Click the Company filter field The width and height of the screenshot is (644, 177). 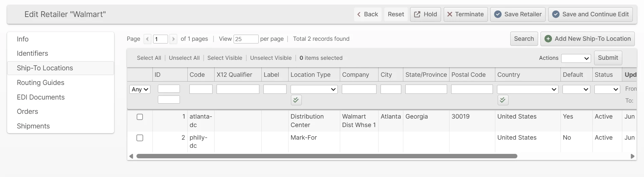tap(359, 89)
